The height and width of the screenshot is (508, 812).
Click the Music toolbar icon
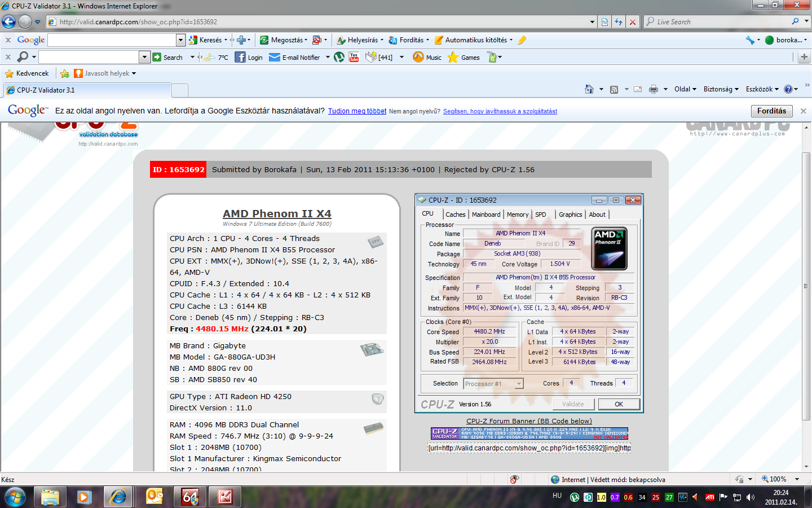tap(427, 57)
